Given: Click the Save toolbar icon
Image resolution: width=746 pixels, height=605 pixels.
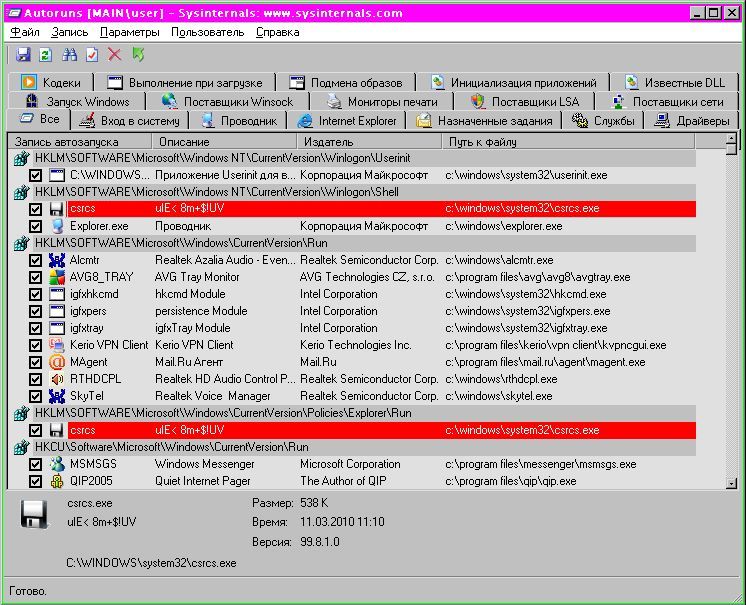Looking at the screenshot, I should (23, 55).
